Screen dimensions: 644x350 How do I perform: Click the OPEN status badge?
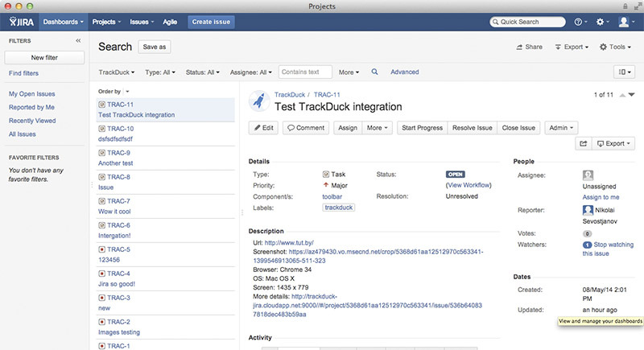coord(456,174)
